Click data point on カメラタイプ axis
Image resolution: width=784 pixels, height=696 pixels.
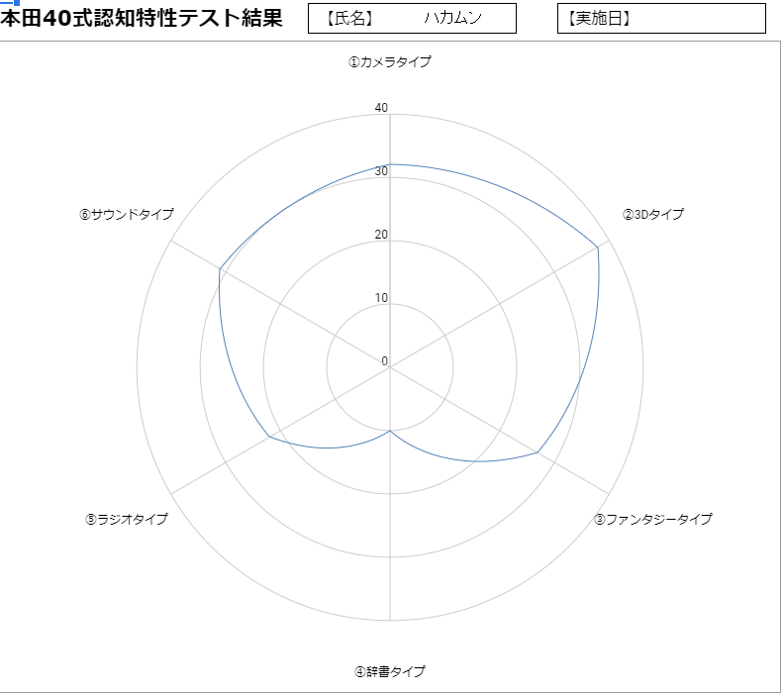click(x=390, y=164)
